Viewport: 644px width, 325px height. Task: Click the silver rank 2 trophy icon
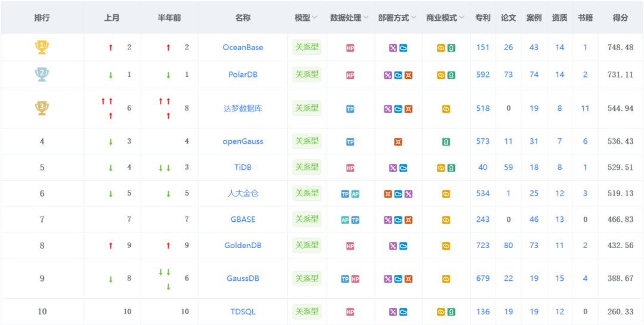click(x=42, y=75)
